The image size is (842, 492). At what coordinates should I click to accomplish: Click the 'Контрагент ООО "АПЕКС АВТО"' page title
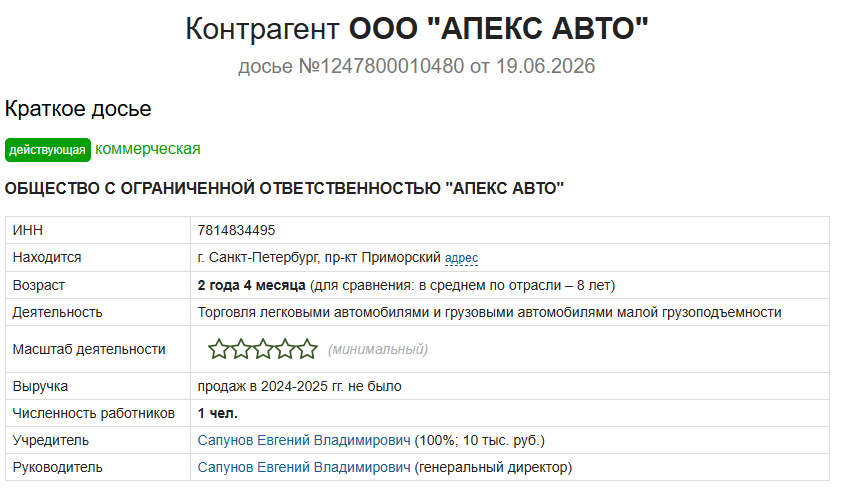tap(417, 28)
